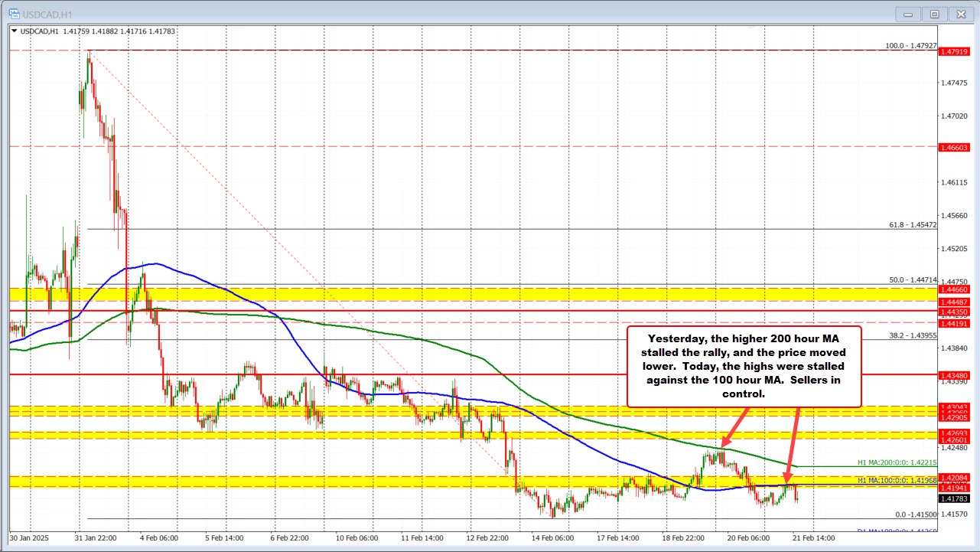Select the "Sellers in control" annotation text box

[743, 366]
